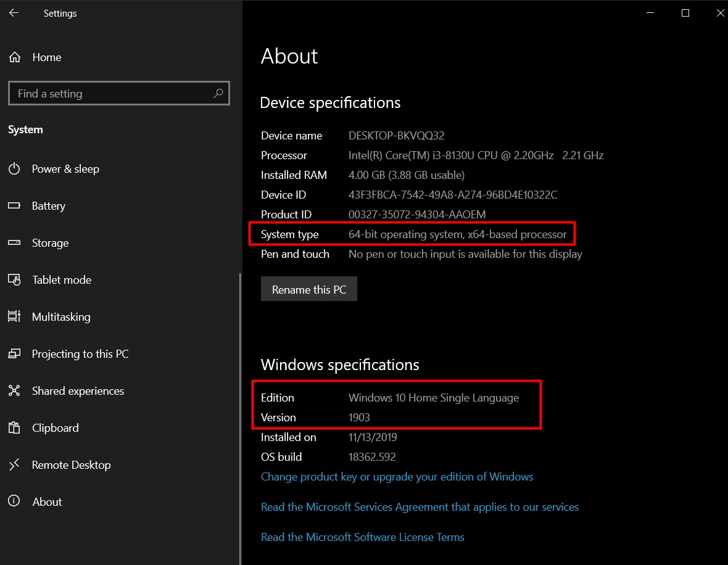The height and width of the screenshot is (565, 728).
Task: Open Multitasking settings
Action: pos(61,317)
